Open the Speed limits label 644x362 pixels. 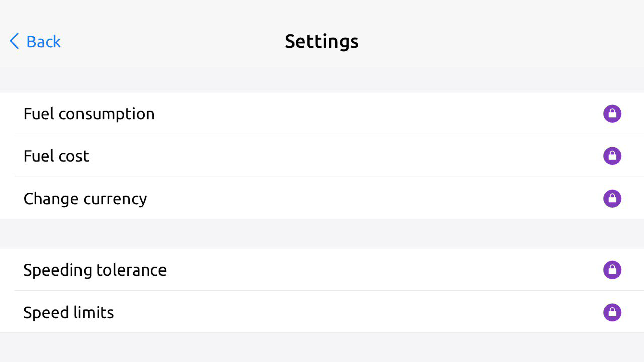click(x=68, y=312)
